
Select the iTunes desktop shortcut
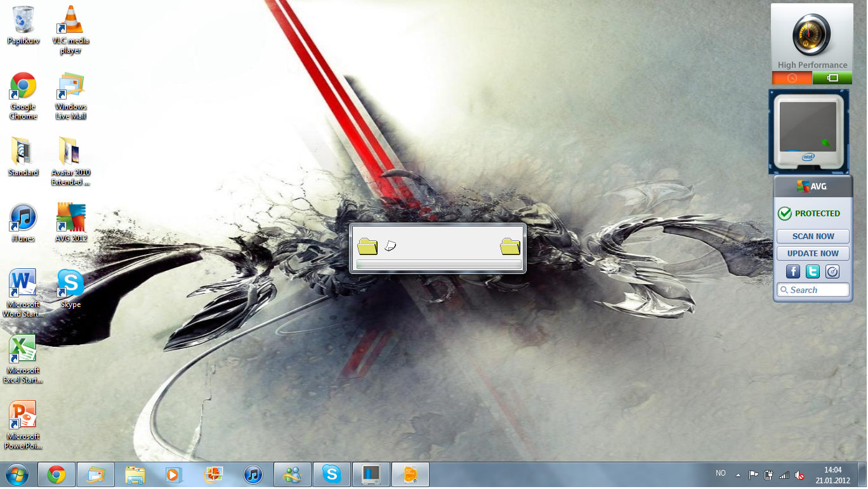click(x=23, y=223)
